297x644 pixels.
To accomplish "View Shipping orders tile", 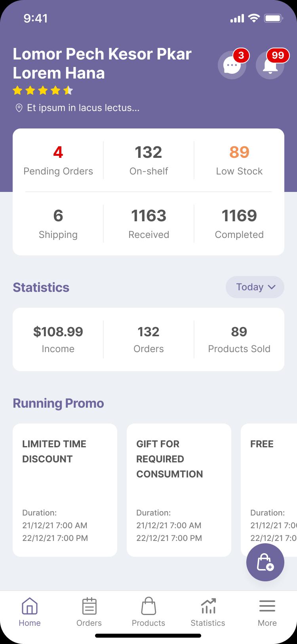I will pos(58,224).
